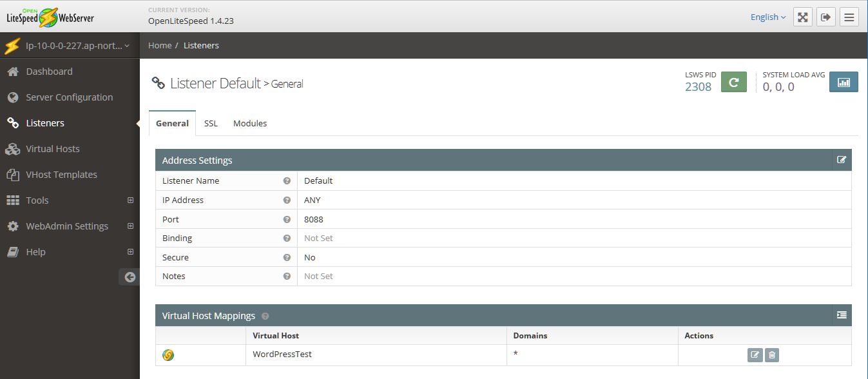Click the IP Address value ANY
This screenshot has width=868, height=379.
313,200
